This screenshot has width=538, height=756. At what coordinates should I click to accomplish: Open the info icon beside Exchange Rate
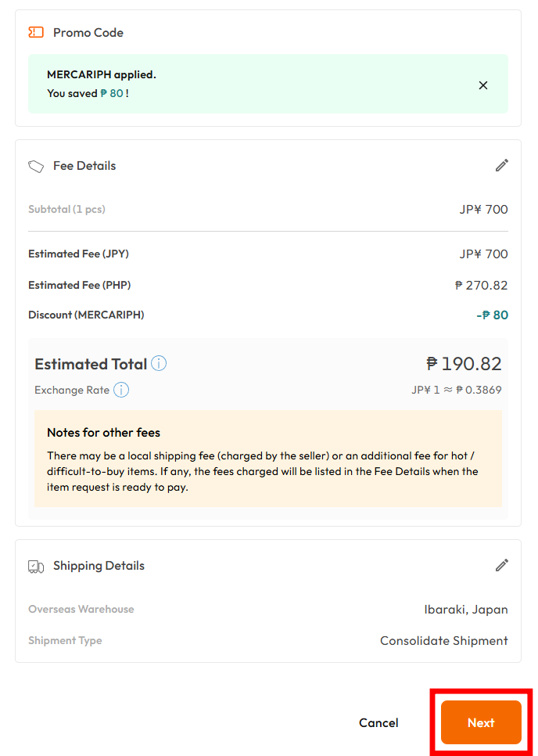click(x=121, y=390)
